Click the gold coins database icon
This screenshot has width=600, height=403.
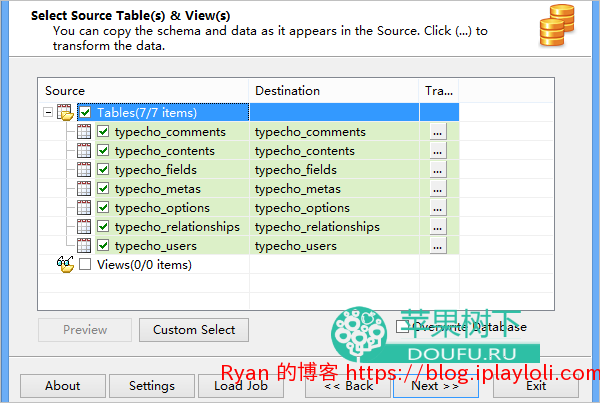pyautogui.click(x=557, y=25)
